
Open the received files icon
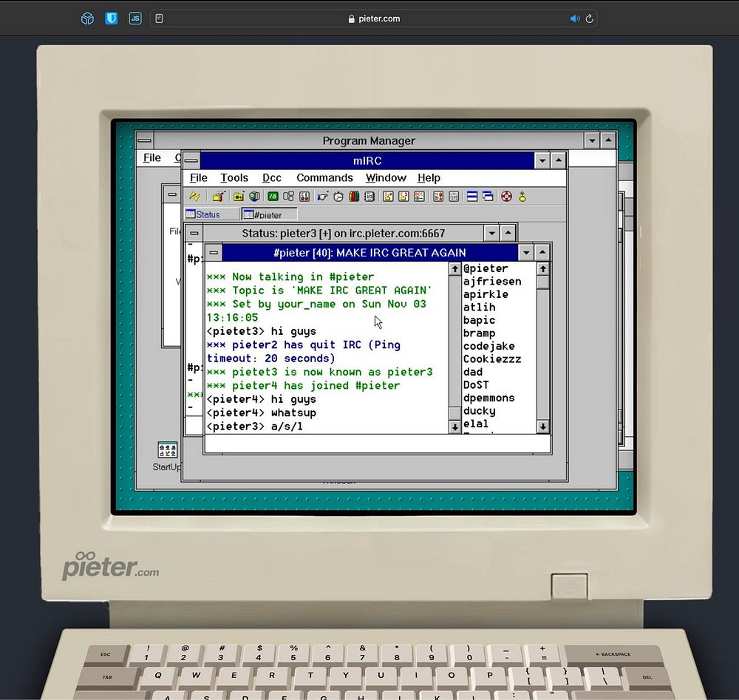tap(438, 197)
